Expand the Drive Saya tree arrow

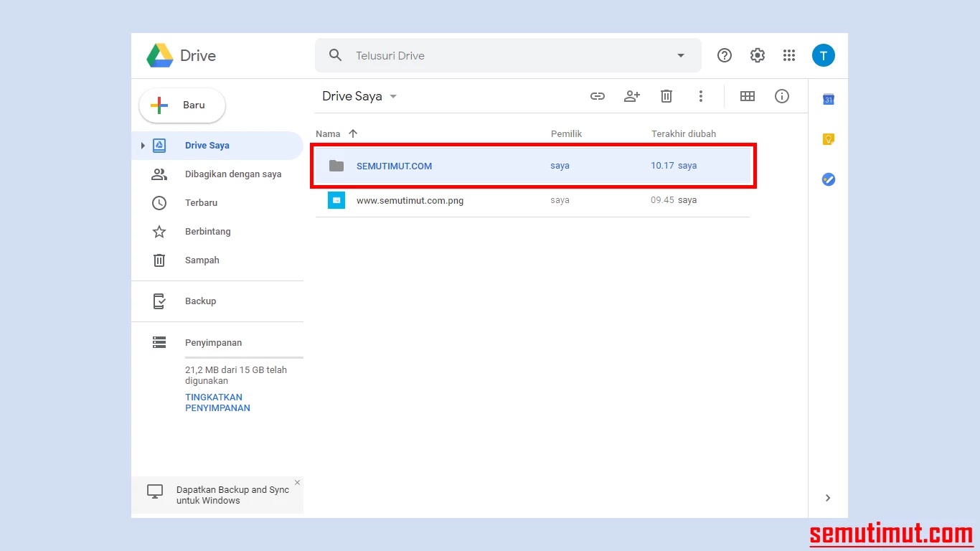click(x=143, y=146)
